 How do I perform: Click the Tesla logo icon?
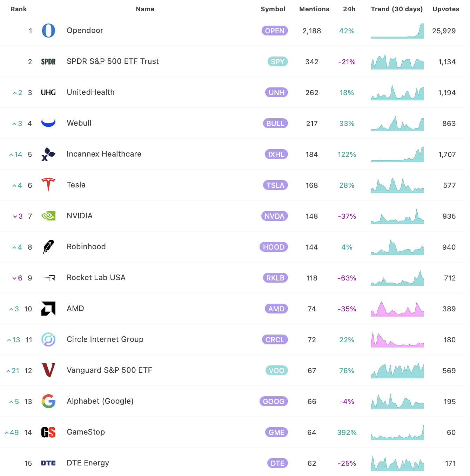[x=48, y=185]
